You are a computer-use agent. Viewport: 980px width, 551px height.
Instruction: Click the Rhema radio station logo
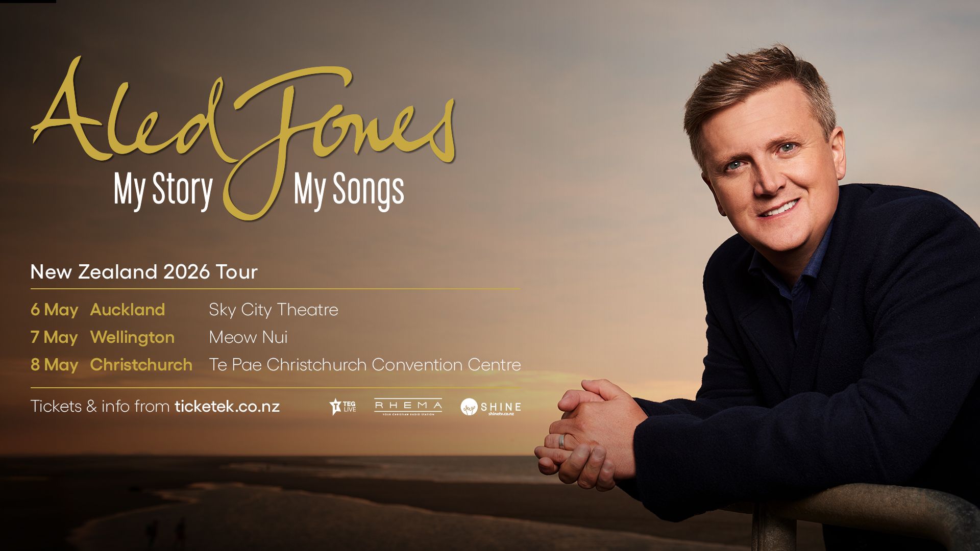(x=408, y=407)
